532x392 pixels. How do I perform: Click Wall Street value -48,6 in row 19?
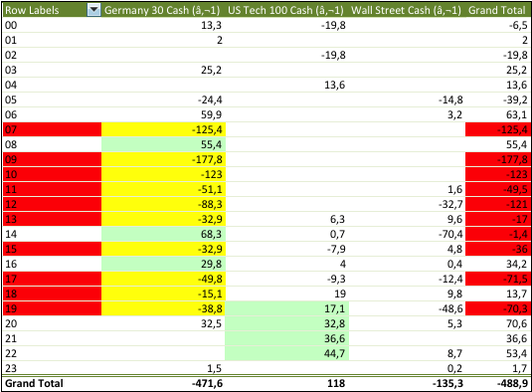pyautogui.click(x=407, y=308)
